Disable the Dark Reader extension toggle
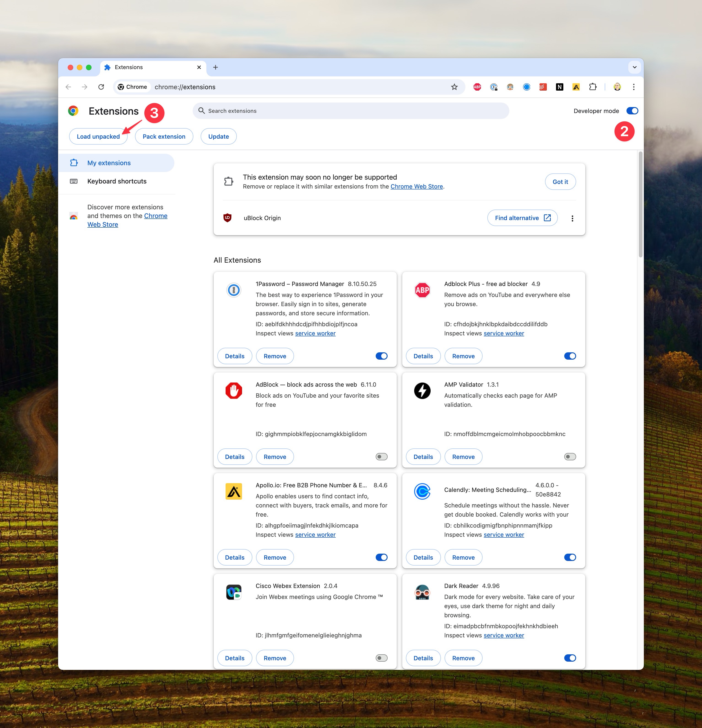The image size is (702, 728). pyautogui.click(x=570, y=658)
